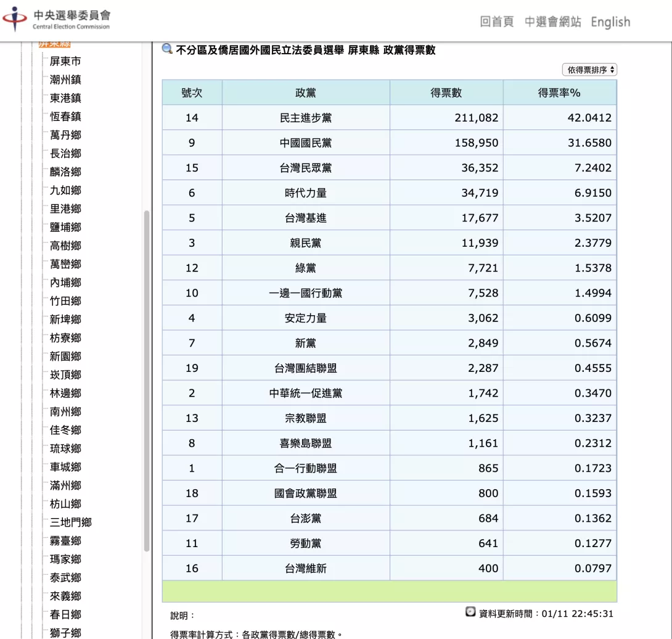Select 春日鄉 in the district tree
The width and height of the screenshot is (672, 639).
(x=65, y=614)
